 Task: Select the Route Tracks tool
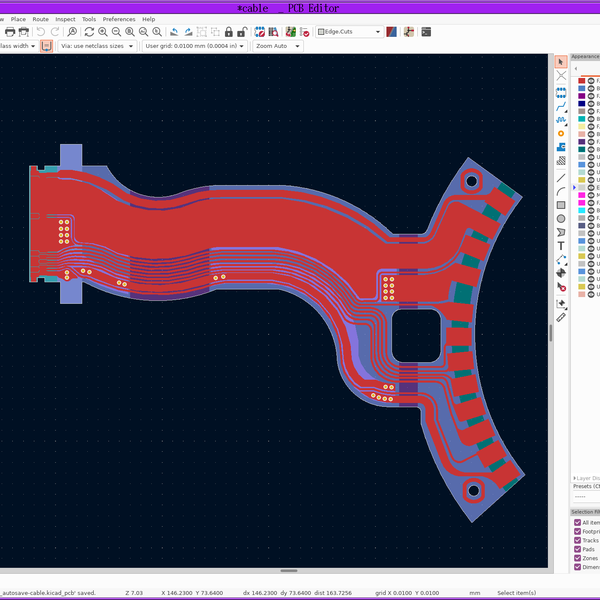click(x=561, y=105)
